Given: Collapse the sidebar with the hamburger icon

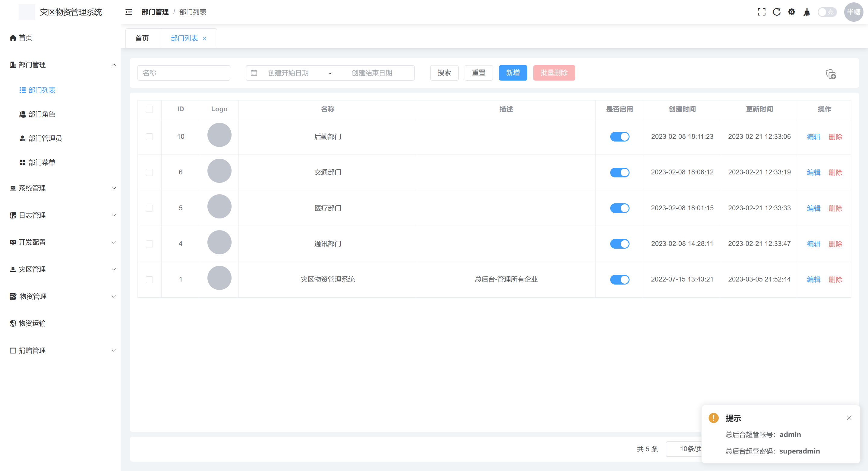Looking at the screenshot, I should [129, 12].
